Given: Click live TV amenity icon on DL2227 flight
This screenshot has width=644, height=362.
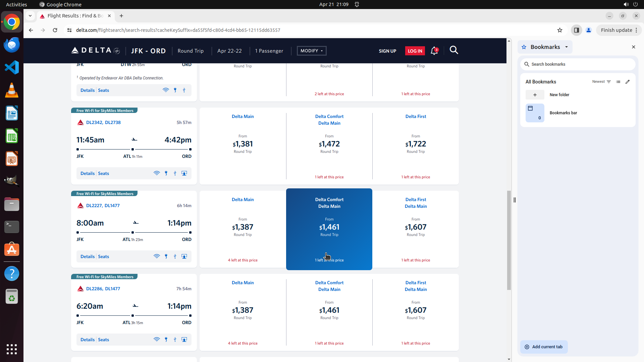Looking at the screenshot, I should [x=184, y=256].
